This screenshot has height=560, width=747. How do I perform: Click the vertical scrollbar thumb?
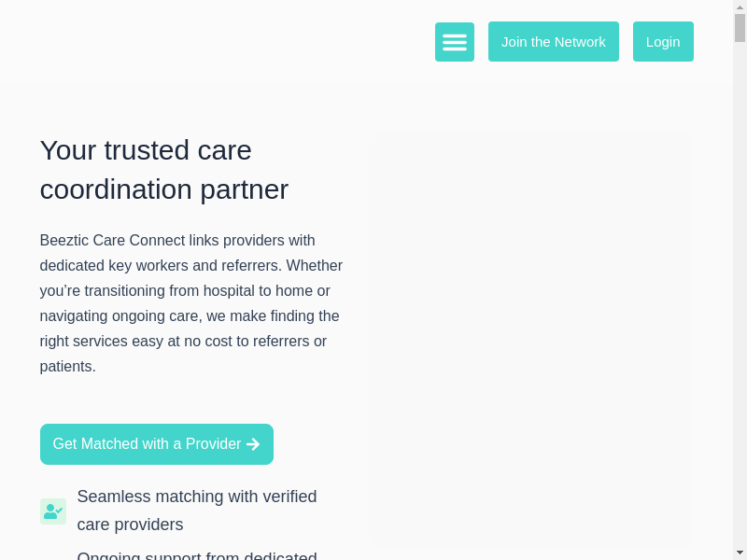pos(740,28)
